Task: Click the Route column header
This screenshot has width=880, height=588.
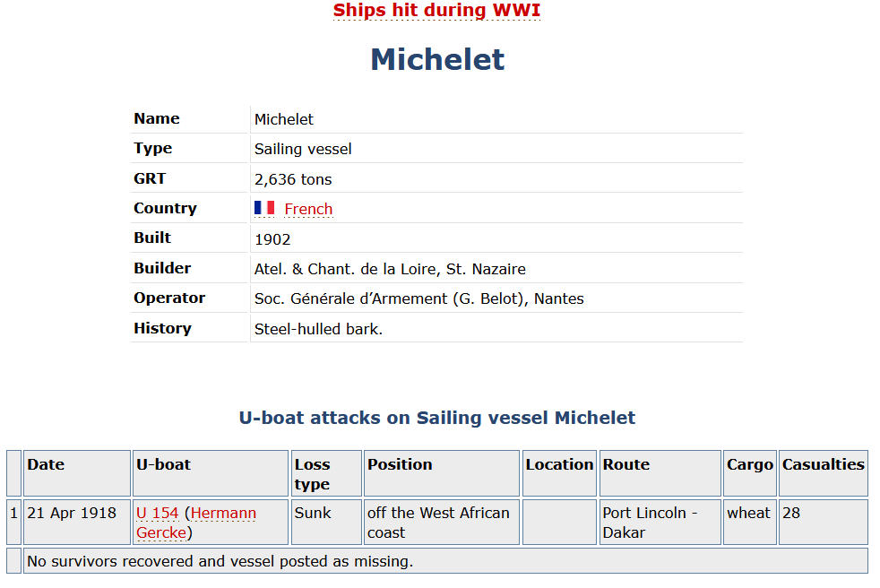Action: 660,473
